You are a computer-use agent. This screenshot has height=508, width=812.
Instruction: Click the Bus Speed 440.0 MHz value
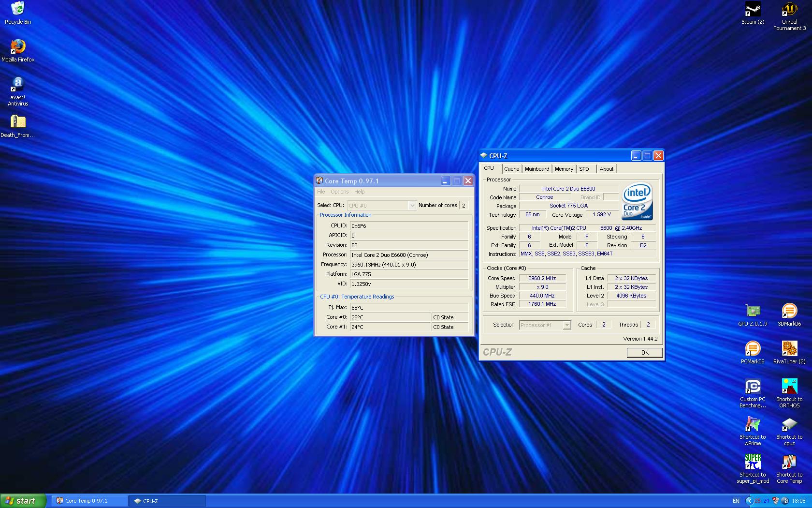(542, 296)
